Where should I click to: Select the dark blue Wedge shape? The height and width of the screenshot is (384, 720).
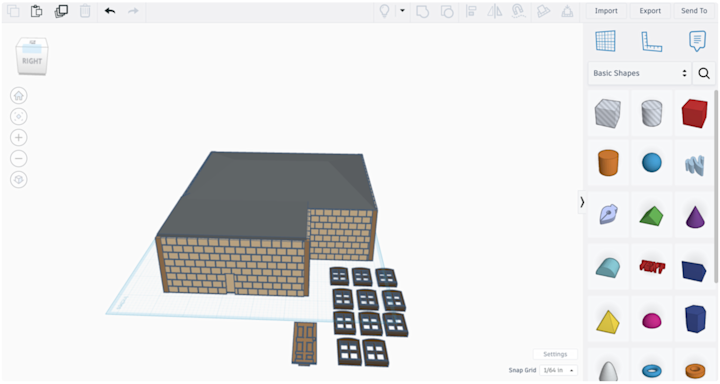coord(694,271)
